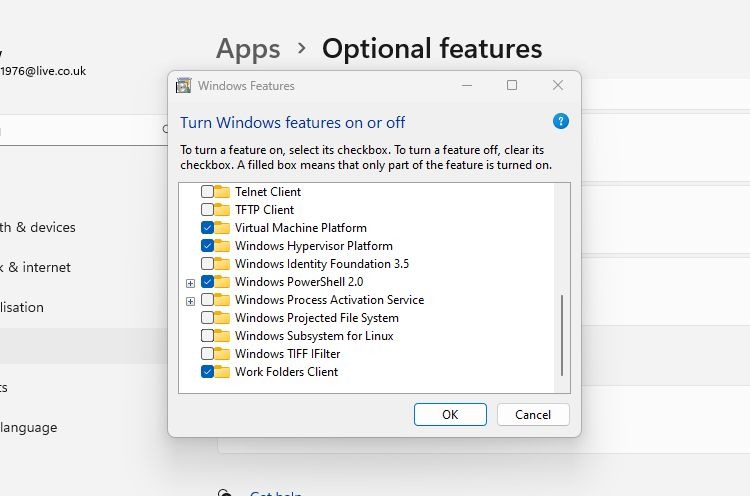Click the TFTP Client folder icon
This screenshot has height=496, width=750.
click(x=222, y=209)
